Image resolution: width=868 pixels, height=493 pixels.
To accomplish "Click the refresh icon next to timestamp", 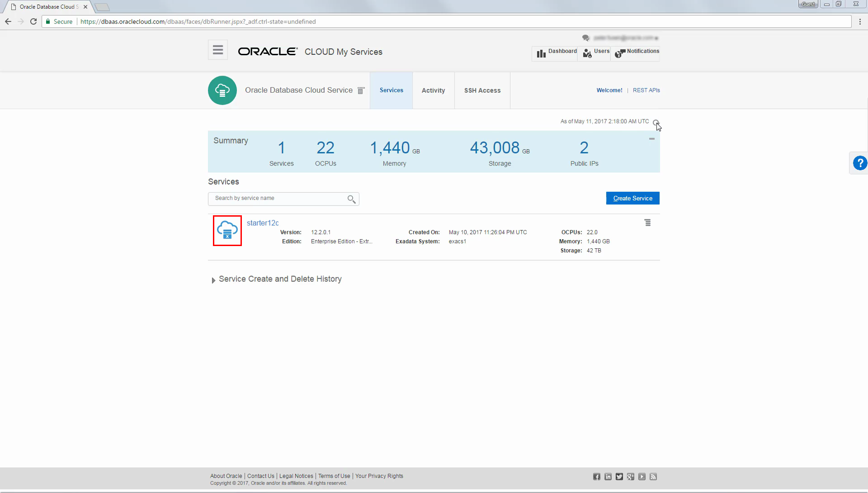I will (x=656, y=122).
